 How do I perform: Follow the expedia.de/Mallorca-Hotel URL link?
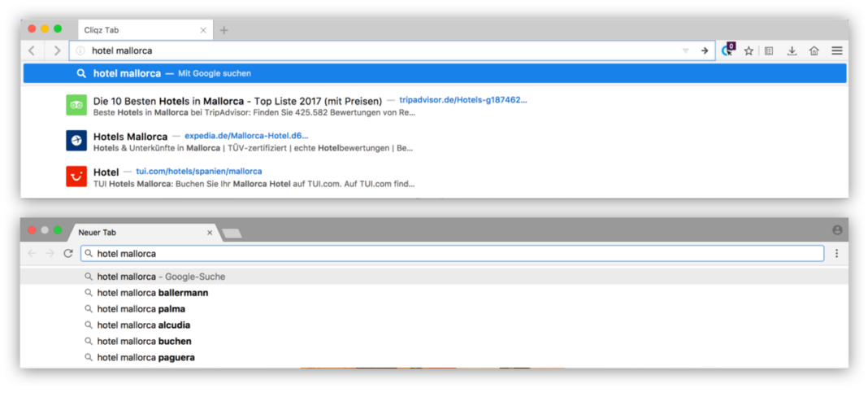[246, 136]
